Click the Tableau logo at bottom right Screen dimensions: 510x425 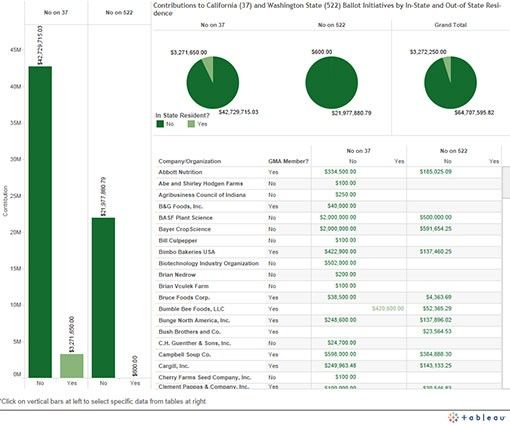pos(477,417)
